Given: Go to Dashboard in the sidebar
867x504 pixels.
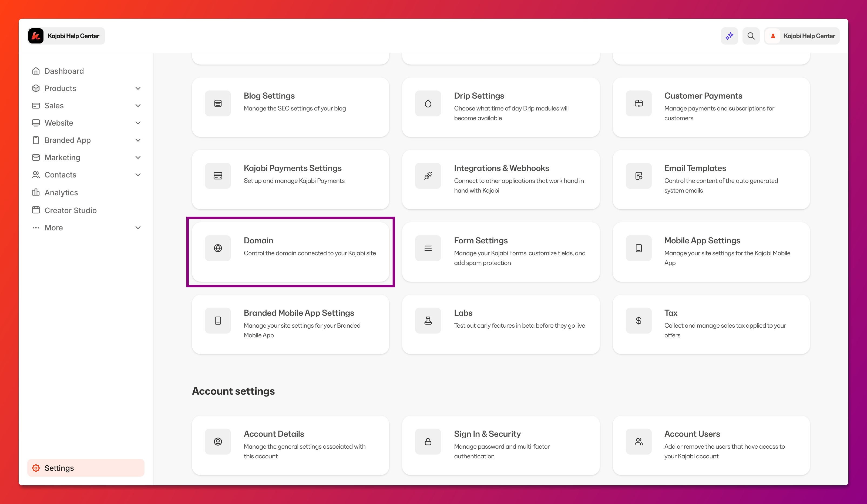Looking at the screenshot, I should (86, 71).
